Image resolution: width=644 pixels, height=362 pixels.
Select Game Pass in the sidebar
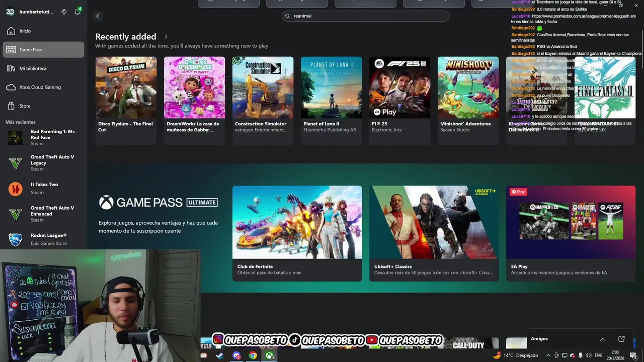click(43, 50)
